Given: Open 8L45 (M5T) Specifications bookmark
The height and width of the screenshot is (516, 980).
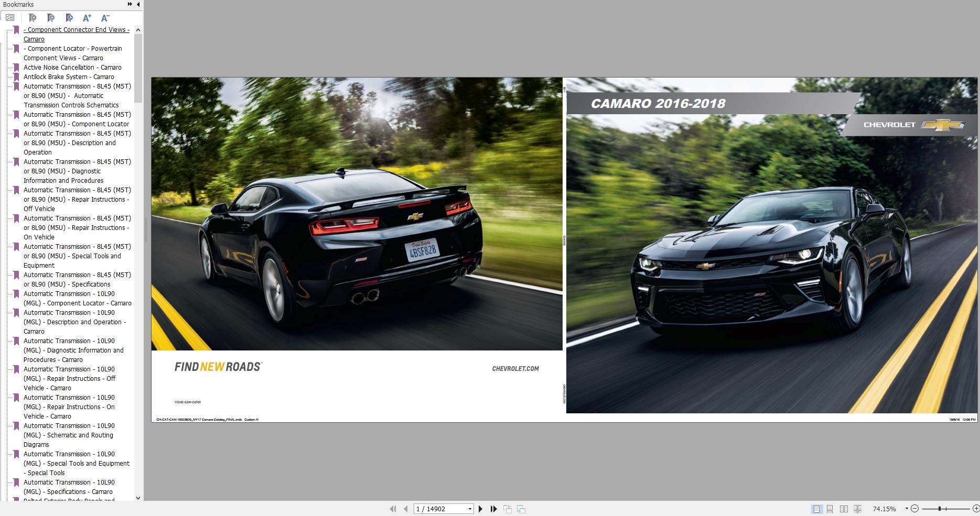Looking at the screenshot, I should [78, 280].
